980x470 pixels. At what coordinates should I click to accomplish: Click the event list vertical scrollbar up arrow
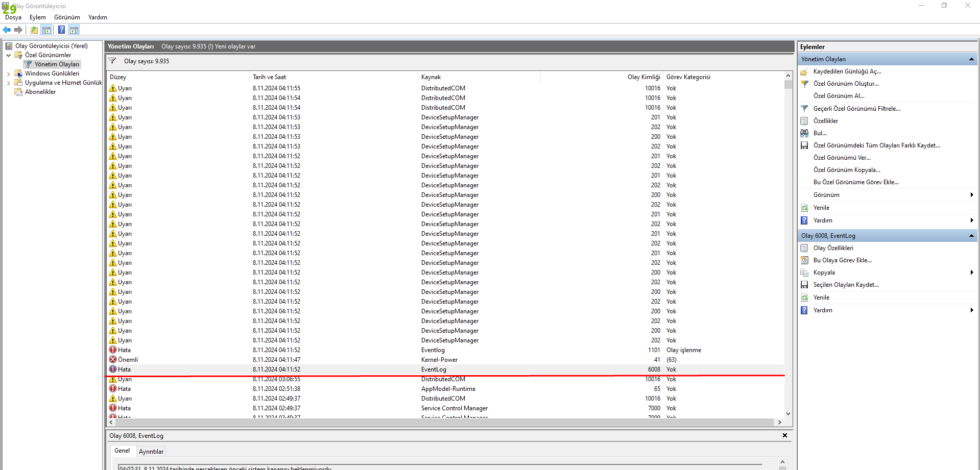pos(788,76)
